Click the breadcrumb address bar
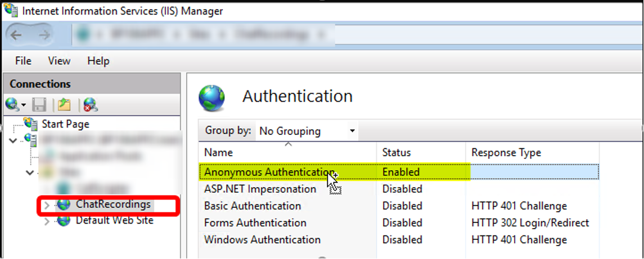644x259 pixels. tap(357, 34)
